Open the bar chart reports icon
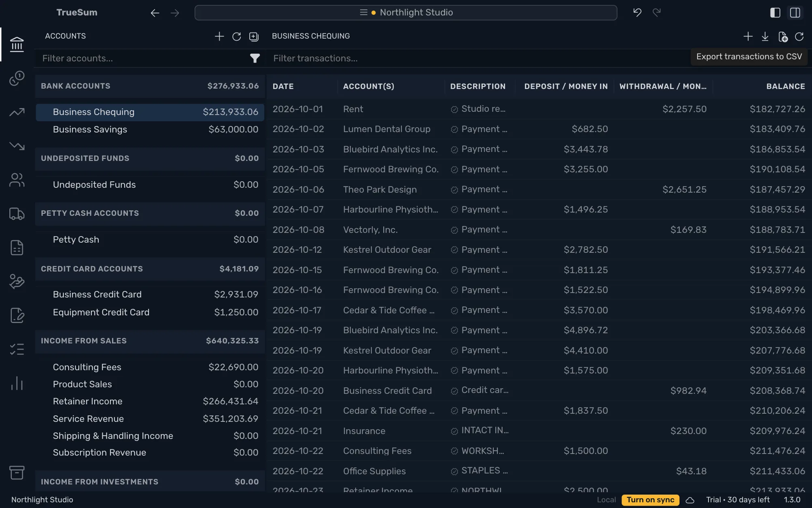 click(x=17, y=383)
